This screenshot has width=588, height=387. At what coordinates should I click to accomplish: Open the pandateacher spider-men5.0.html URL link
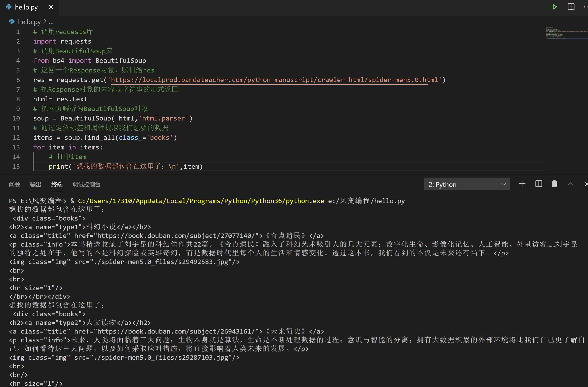(274, 80)
